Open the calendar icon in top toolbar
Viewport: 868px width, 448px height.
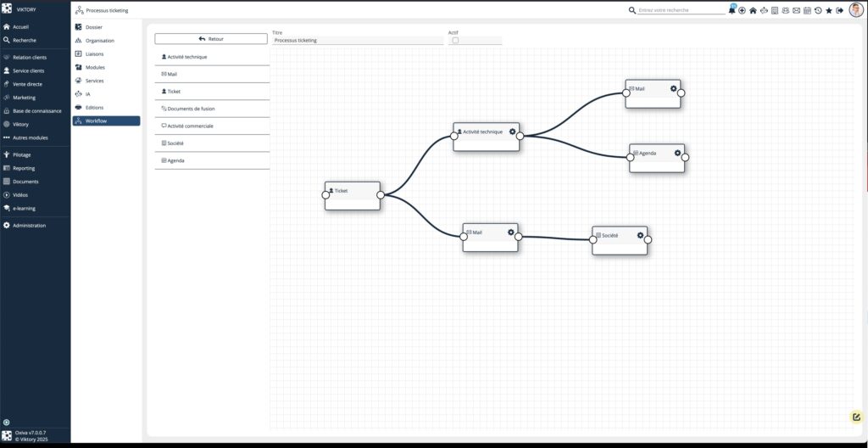(x=807, y=10)
